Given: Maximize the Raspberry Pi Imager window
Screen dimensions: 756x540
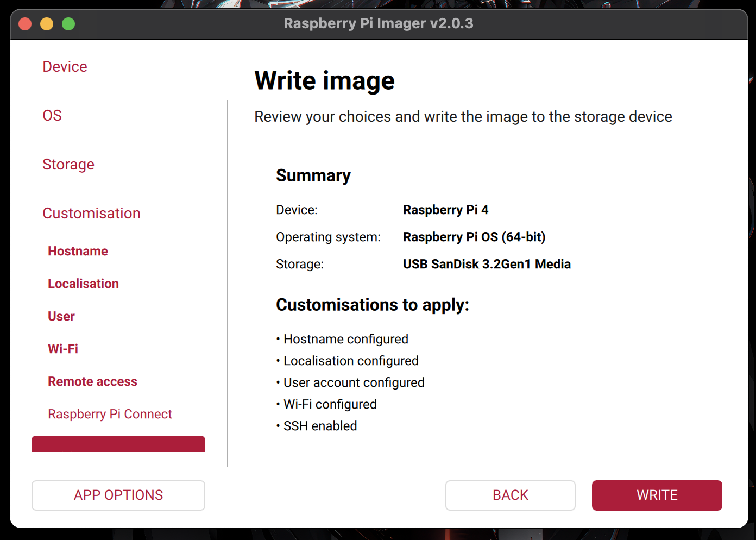Looking at the screenshot, I should (68, 24).
